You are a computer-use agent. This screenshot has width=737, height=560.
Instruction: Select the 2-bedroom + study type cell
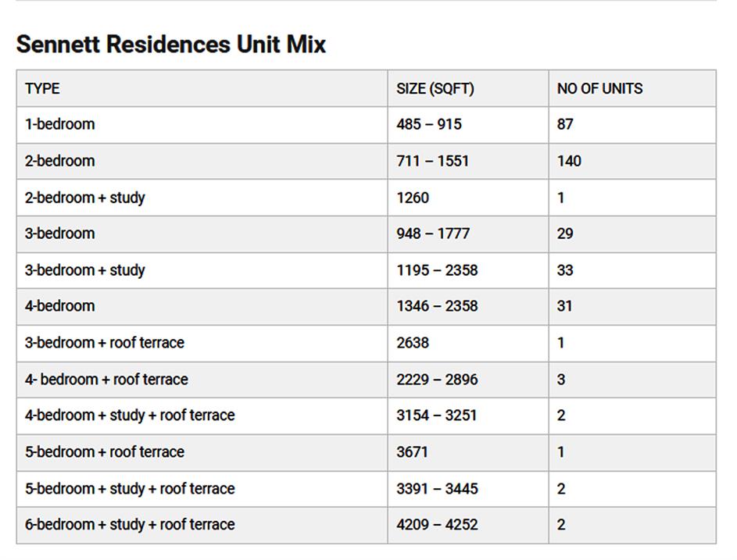[84, 198]
